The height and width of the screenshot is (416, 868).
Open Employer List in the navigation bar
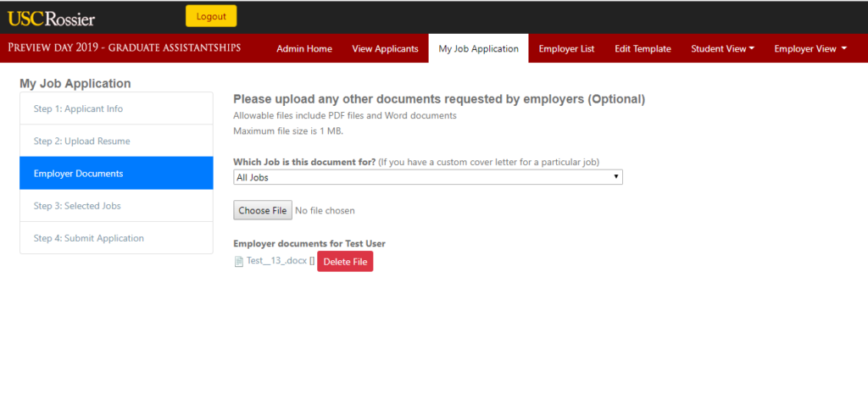tap(566, 48)
